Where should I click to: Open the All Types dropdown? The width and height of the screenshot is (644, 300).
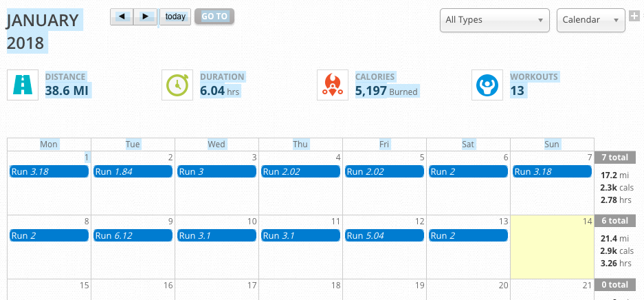click(x=494, y=20)
